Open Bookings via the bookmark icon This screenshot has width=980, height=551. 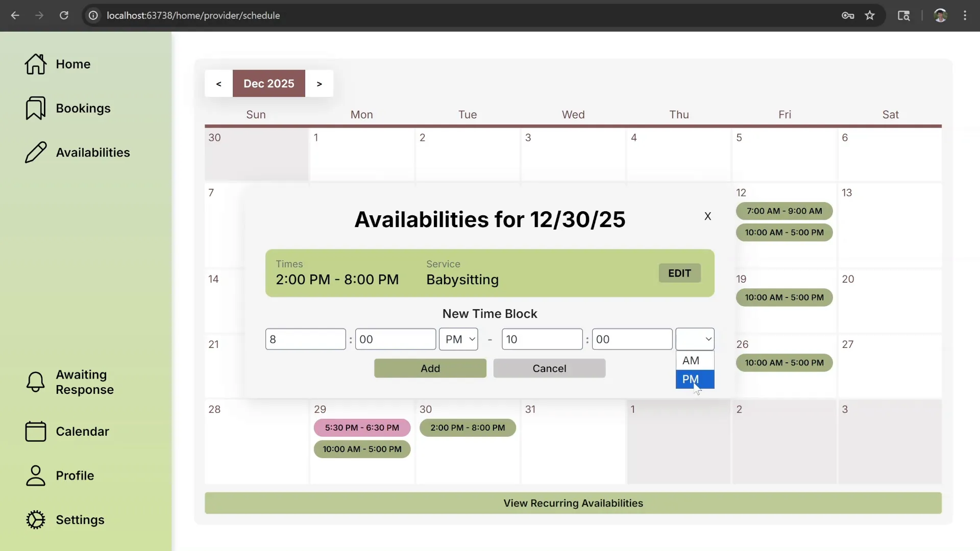36,108
